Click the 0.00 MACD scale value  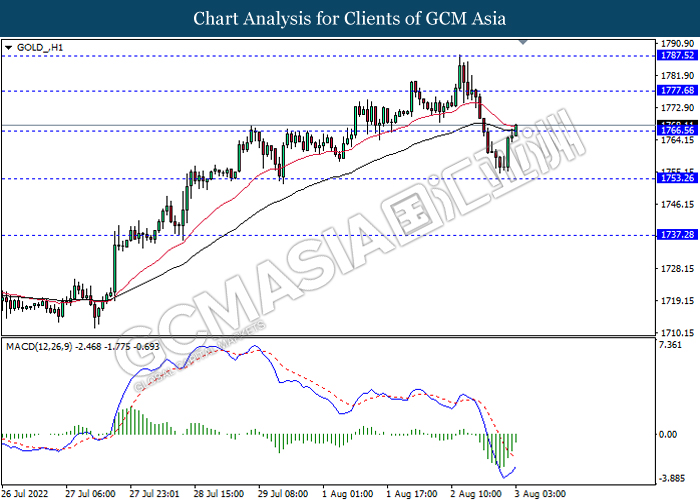pyautogui.click(x=668, y=434)
